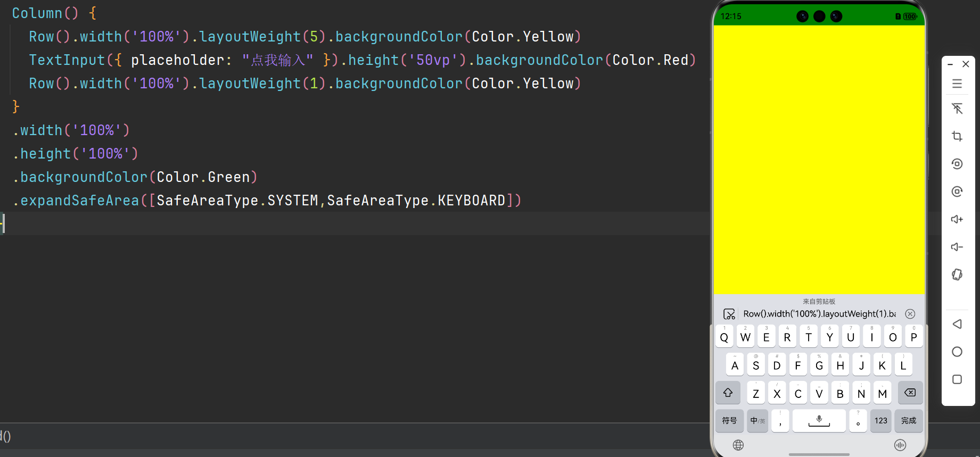Dismiss the clipboard suggestion with X

(910, 314)
